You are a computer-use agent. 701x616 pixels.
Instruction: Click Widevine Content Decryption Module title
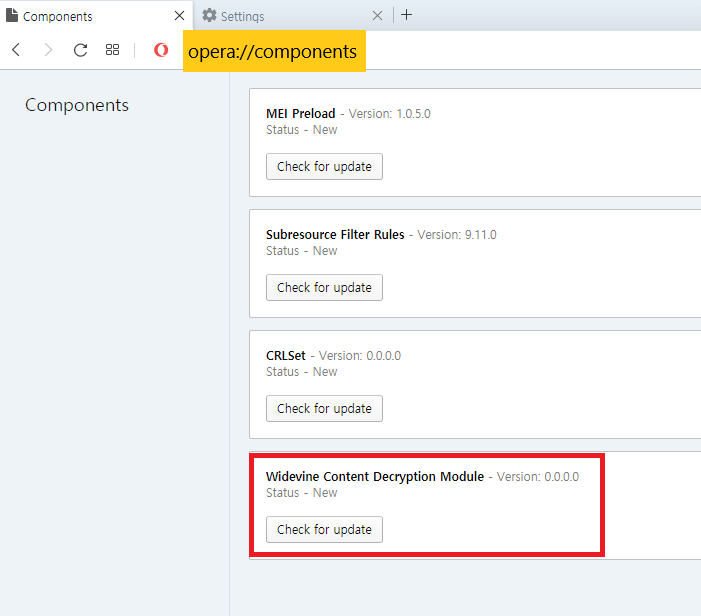(375, 477)
